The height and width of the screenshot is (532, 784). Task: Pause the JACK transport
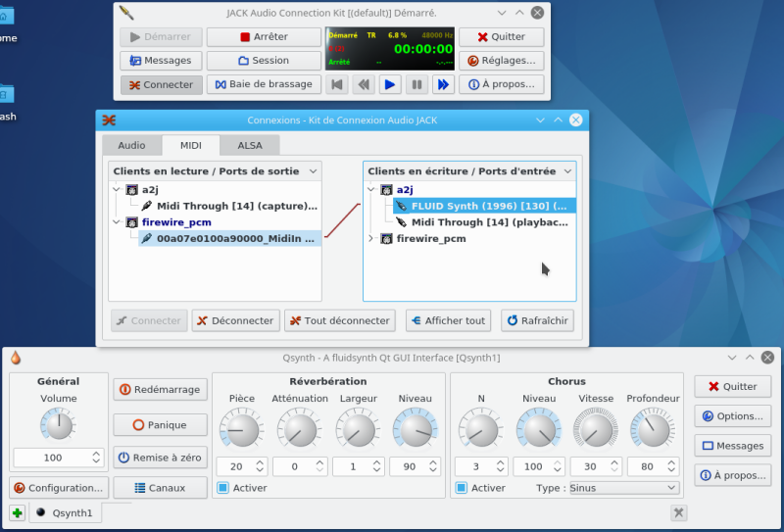click(416, 84)
